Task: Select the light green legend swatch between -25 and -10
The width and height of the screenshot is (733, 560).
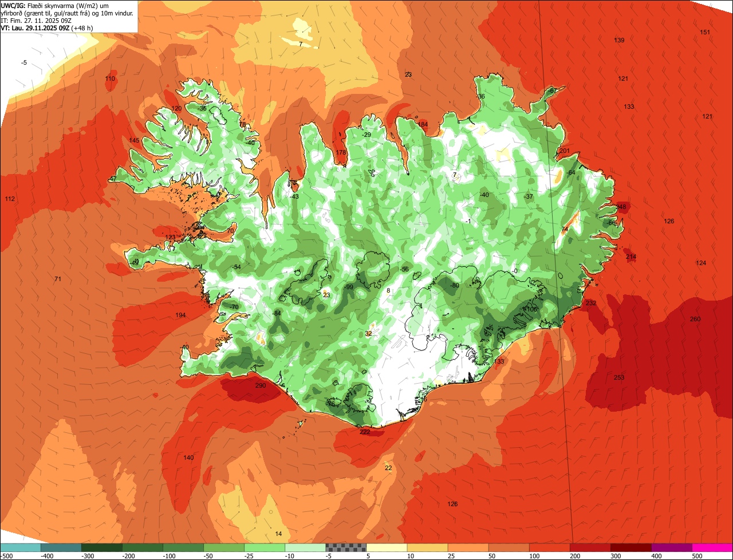Action: pyautogui.click(x=265, y=547)
